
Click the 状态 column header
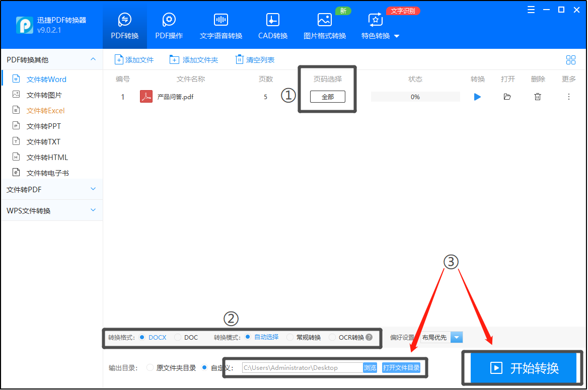415,79
